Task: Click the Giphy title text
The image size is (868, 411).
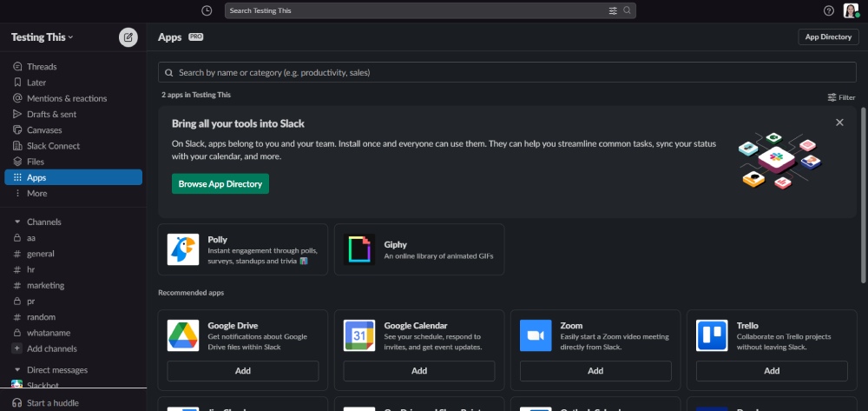Action: point(395,245)
